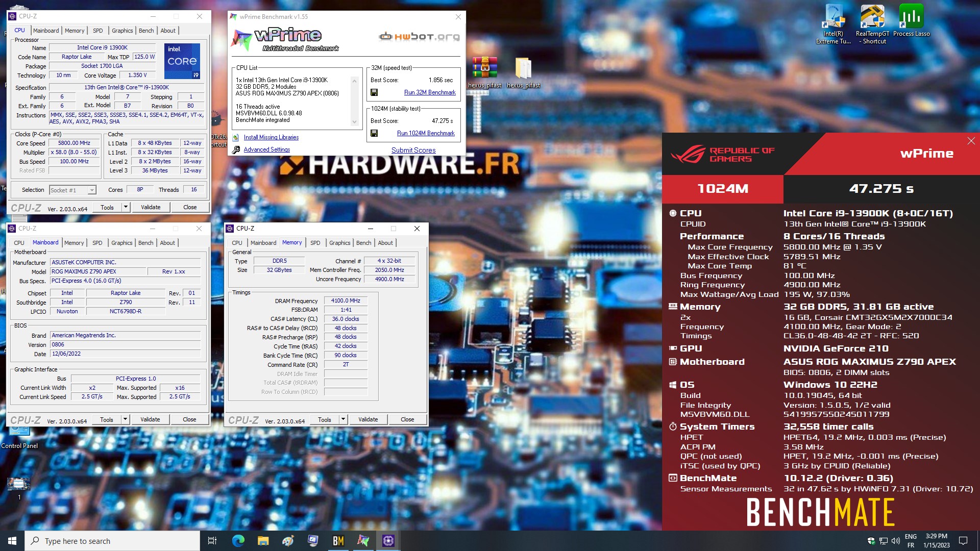This screenshot has height=551, width=980.
Task: Click the Submit Scores link
Action: 413,150
